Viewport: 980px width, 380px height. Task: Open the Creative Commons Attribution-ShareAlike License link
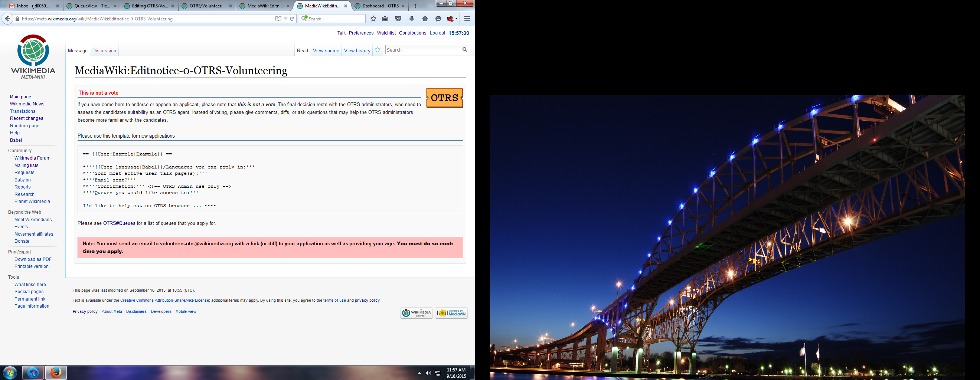164,301
